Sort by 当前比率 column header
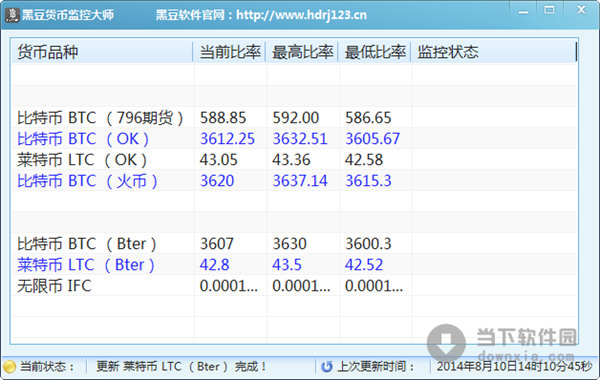This screenshot has height=380, width=600. (229, 52)
